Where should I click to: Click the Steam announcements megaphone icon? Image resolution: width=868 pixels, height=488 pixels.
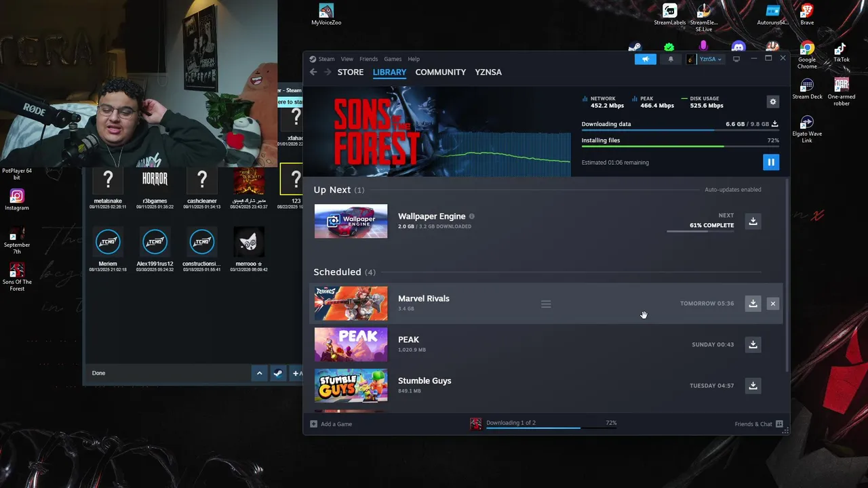(x=646, y=59)
